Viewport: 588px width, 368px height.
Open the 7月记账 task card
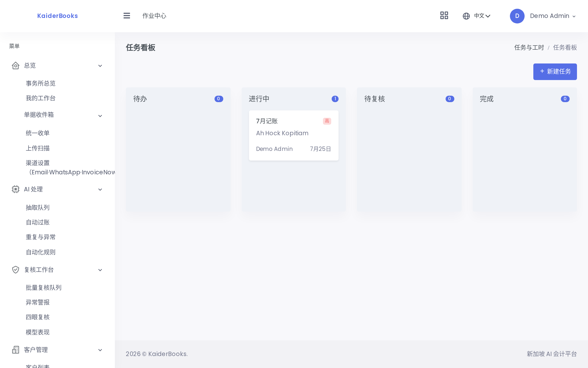294,135
